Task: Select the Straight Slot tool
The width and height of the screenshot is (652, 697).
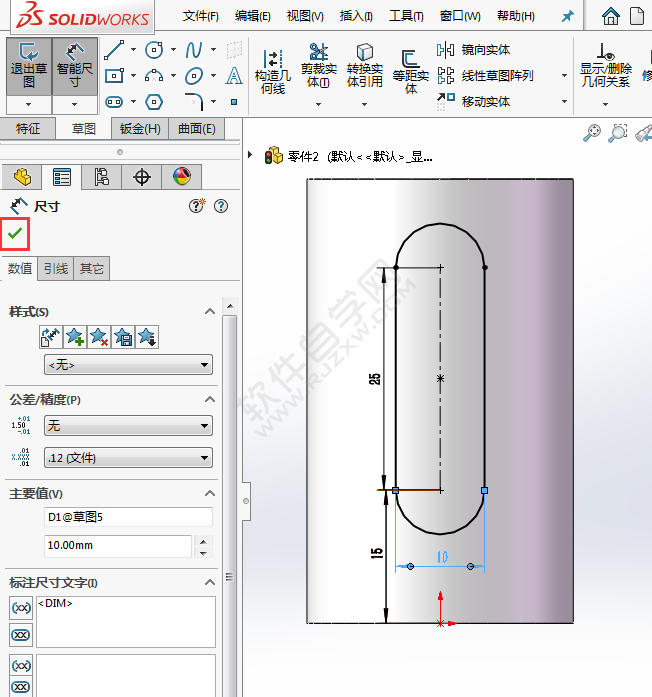Action: click(x=114, y=102)
